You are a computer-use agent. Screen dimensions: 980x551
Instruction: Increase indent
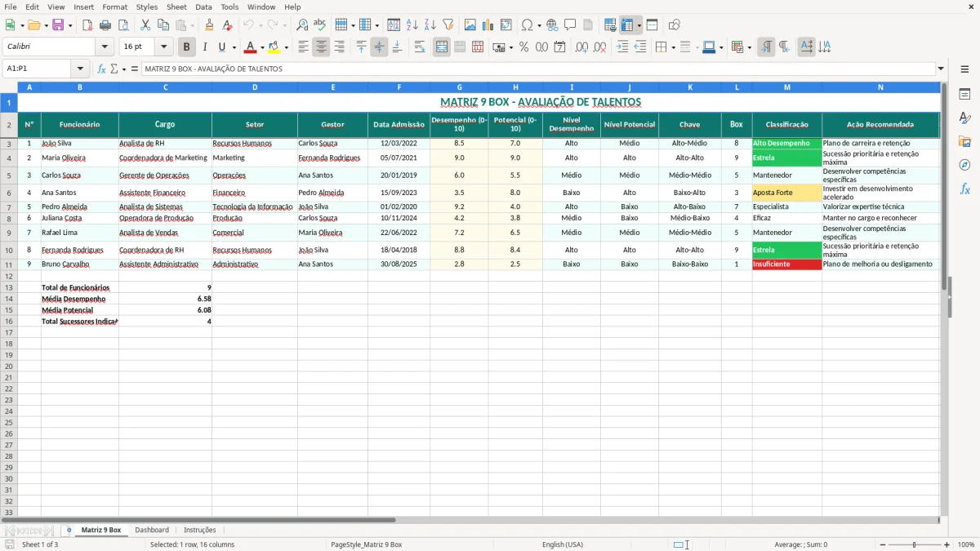pos(622,47)
